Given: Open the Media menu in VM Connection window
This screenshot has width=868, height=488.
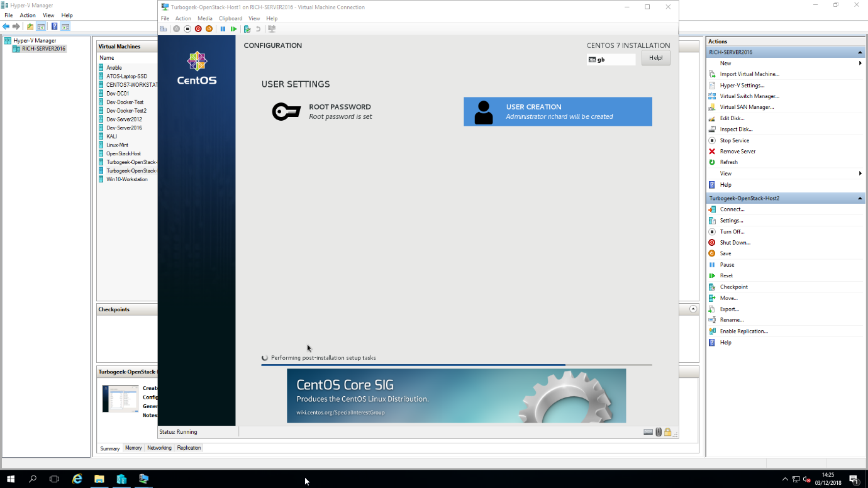Looking at the screenshot, I should (x=205, y=18).
